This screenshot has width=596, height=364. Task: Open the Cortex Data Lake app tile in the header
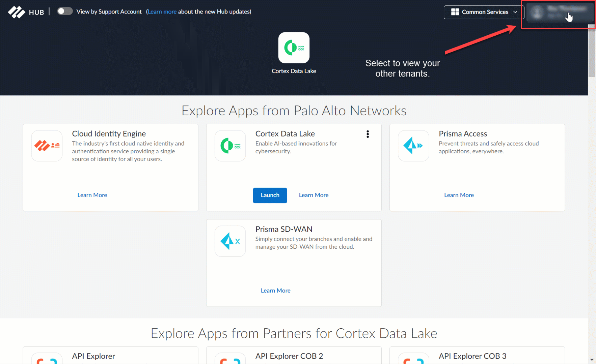294,48
